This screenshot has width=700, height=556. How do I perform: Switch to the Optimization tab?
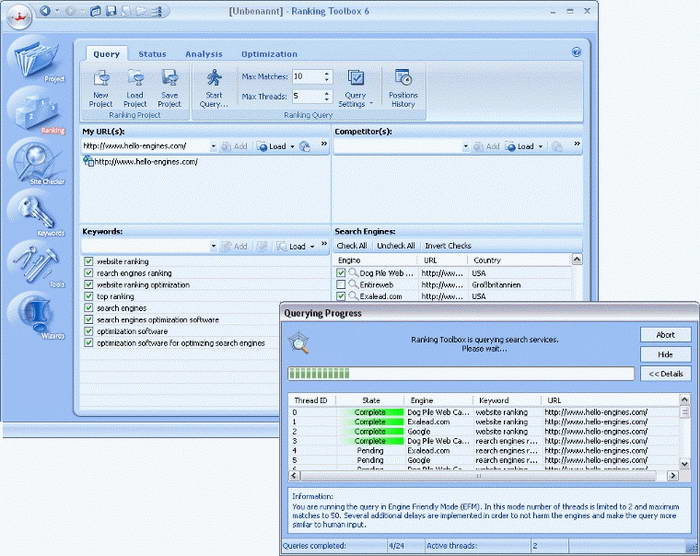point(269,54)
